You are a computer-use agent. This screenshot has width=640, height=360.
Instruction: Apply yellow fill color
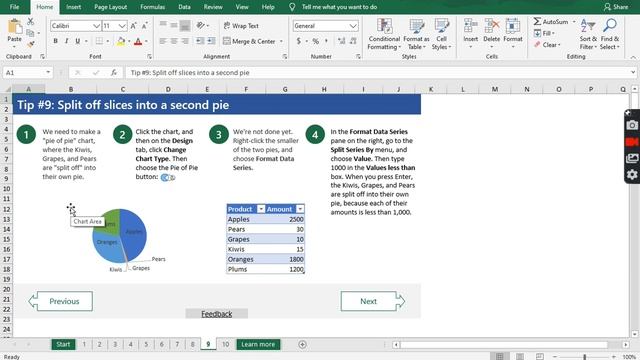tap(121, 41)
